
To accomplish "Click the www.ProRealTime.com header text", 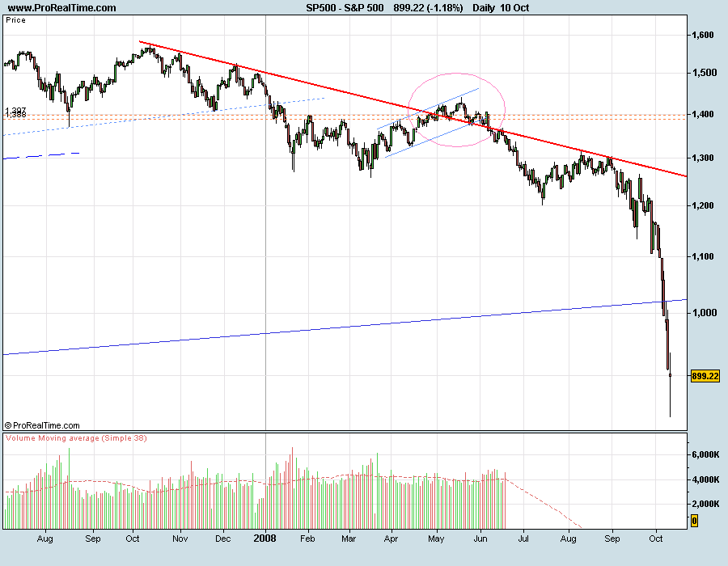I will point(61,8).
